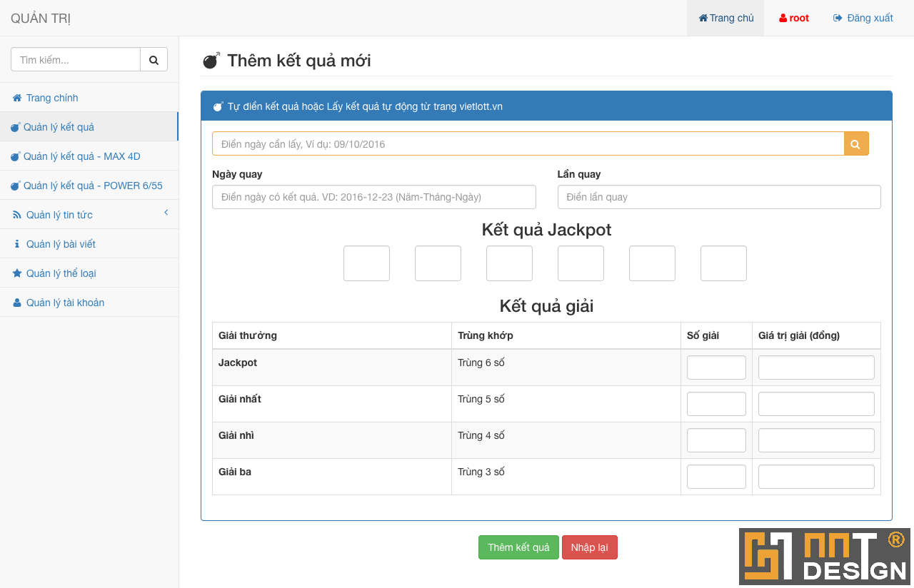The image size is (914, 588).
Task: Click Đăng xuất to log out
Action: coord(863,18)
